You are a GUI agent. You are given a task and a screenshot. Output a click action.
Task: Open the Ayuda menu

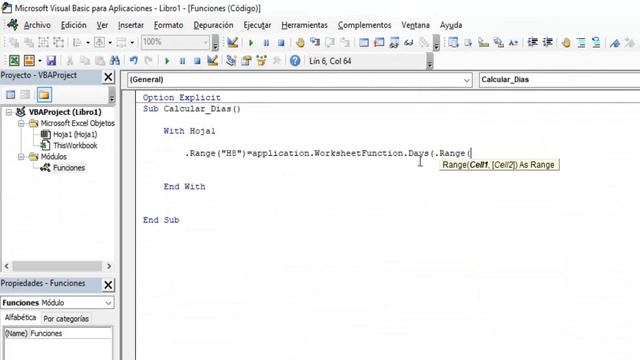coord(451,25)
